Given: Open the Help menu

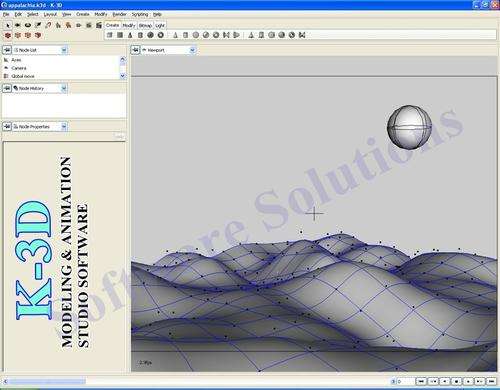Looking at the screenshot, I should tap(157, 14).
